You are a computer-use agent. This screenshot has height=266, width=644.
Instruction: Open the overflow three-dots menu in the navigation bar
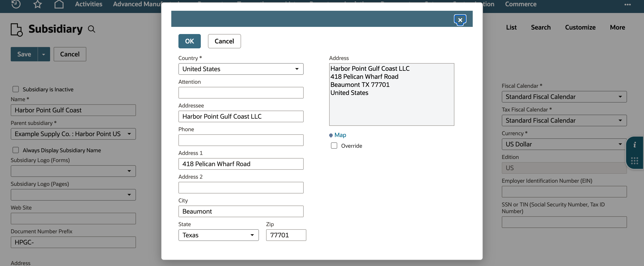point(627,4)
